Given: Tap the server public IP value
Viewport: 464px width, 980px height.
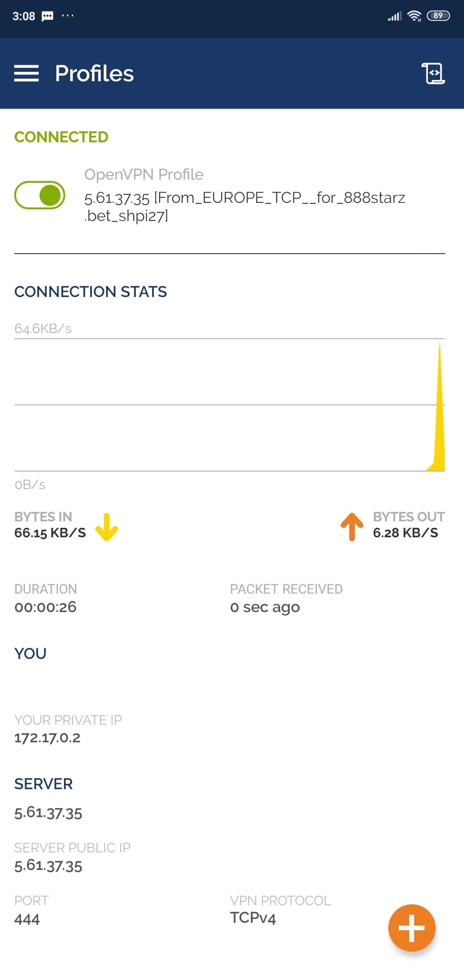Looking at the screenshot, I should coord(48,866).
